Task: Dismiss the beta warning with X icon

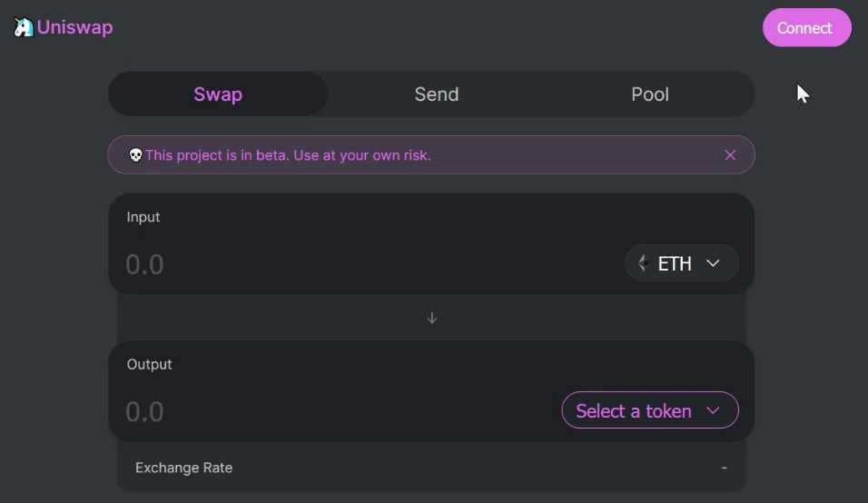Action: tap(730, 155)
